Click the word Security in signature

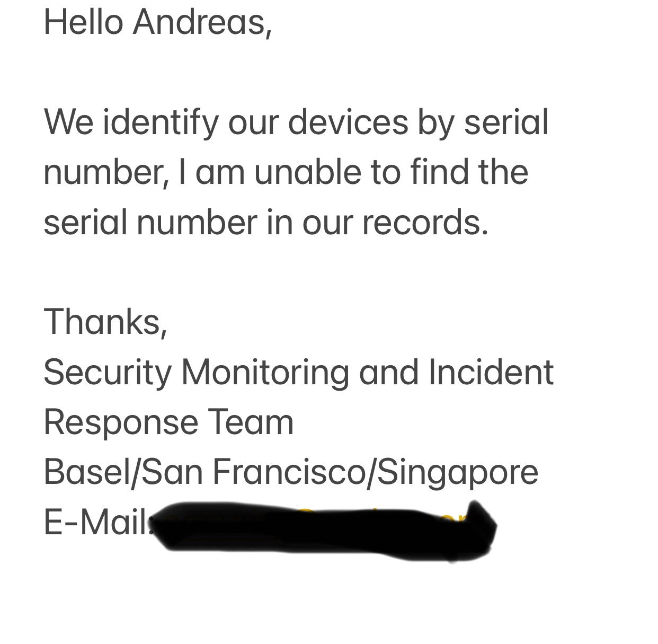[108, 372]
